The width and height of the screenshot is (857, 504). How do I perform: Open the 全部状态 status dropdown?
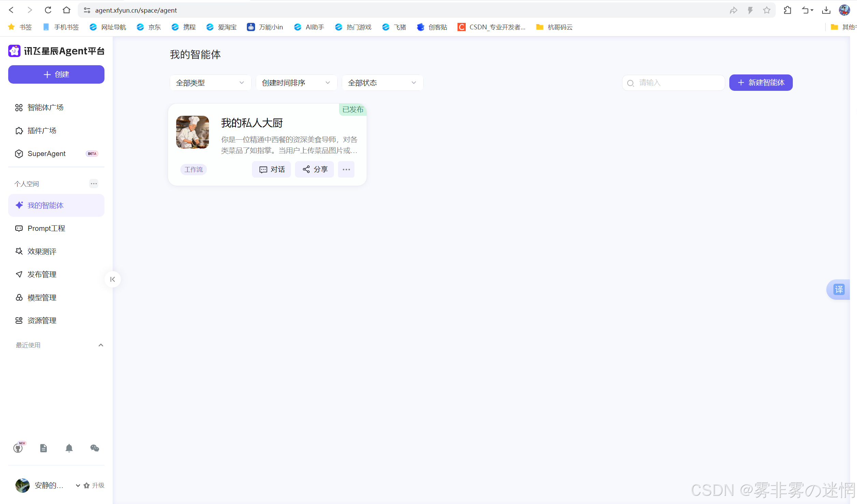coord(382,83)
